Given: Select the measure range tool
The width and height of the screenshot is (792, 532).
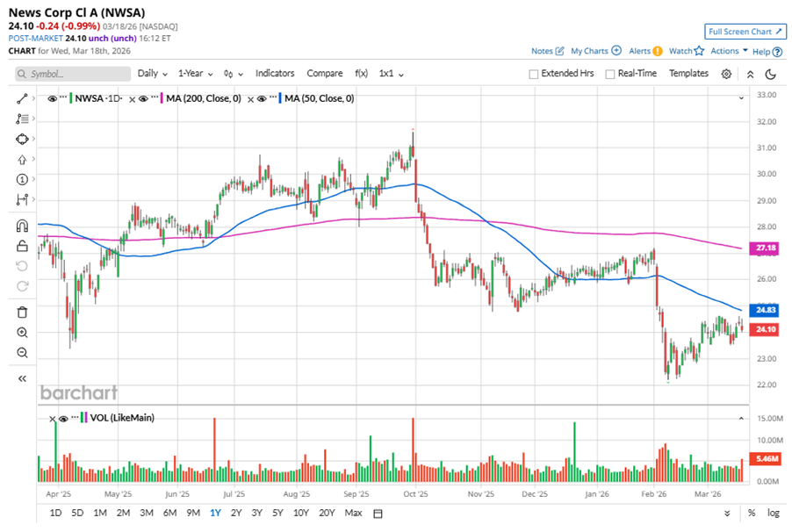Looking at the screenshot, I should (22, 199).
